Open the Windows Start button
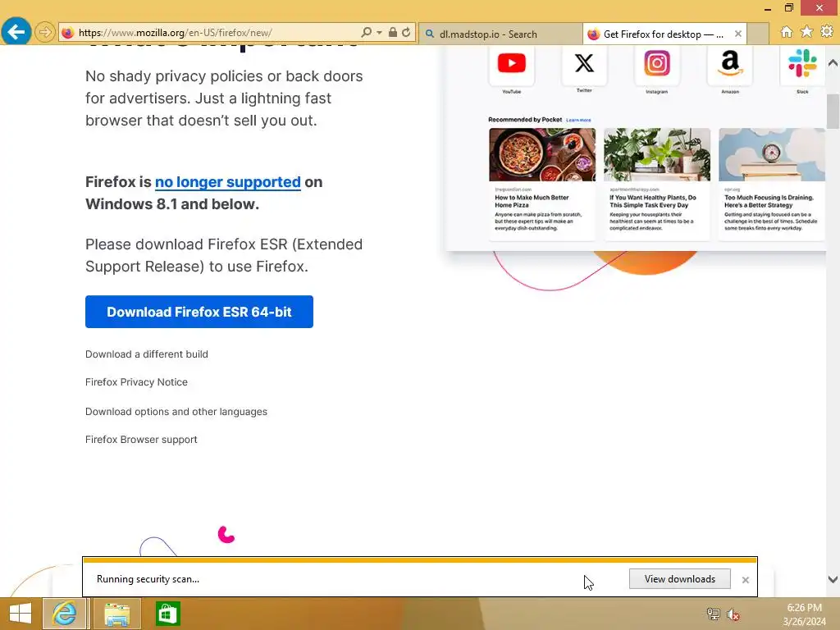Image resolution: width=840 pixels, height=630 pixels. pos(21,614)
